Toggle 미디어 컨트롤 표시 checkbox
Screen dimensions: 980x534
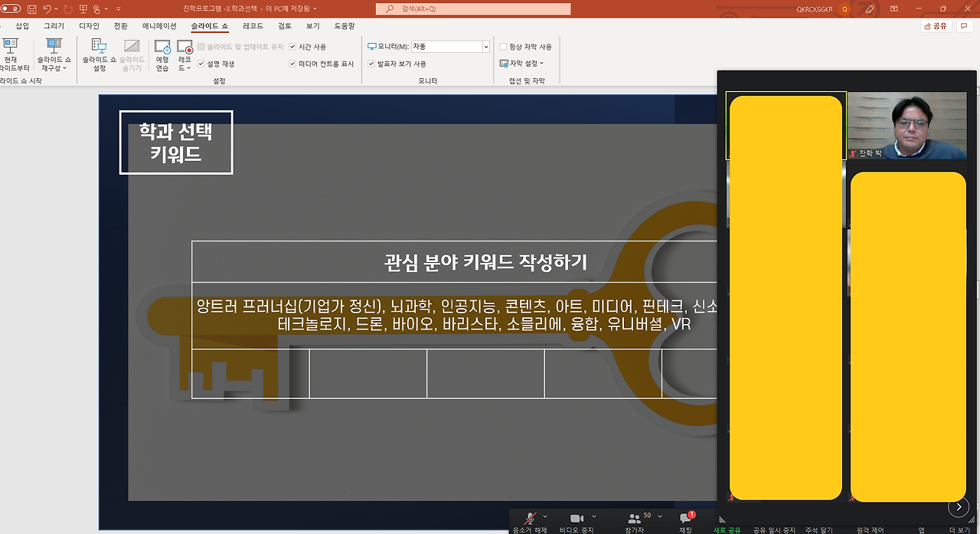293,64
